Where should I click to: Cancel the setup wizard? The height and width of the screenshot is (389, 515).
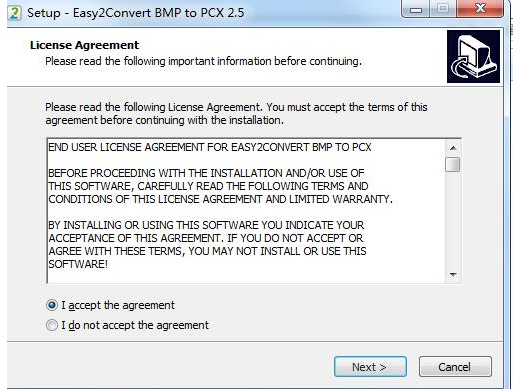pos(455,367)
